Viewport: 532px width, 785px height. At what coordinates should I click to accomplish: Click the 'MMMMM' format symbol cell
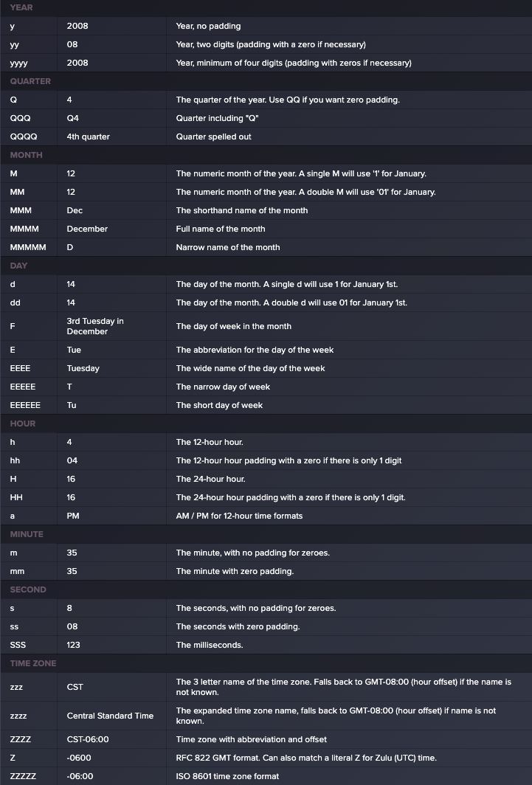(28, 247)
